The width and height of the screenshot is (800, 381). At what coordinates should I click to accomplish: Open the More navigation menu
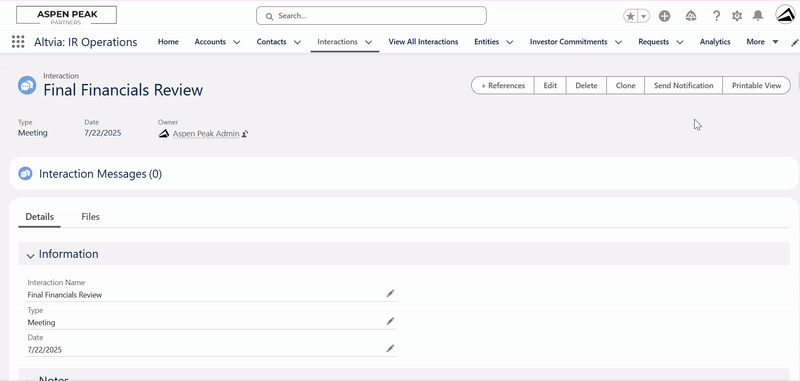(x=762, y=42)
